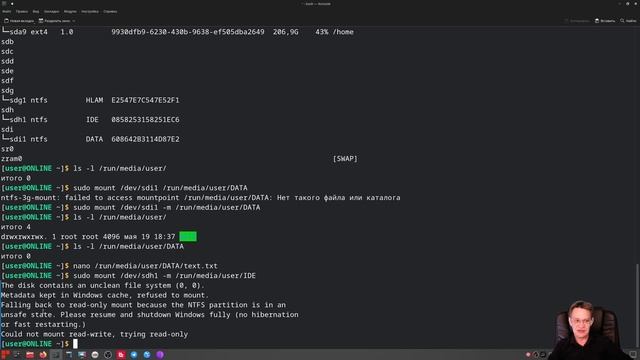Open the Настройка menu
Image resolution: width=640 pixels, height=360 pixels.
[x=90, y=11]
